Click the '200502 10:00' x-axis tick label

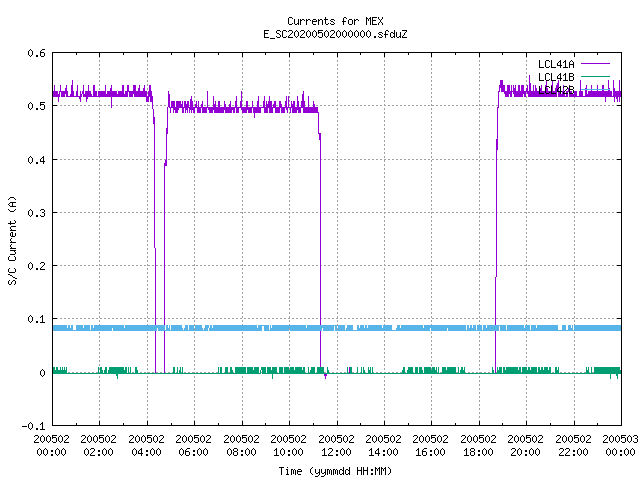(x=288, y=445)
